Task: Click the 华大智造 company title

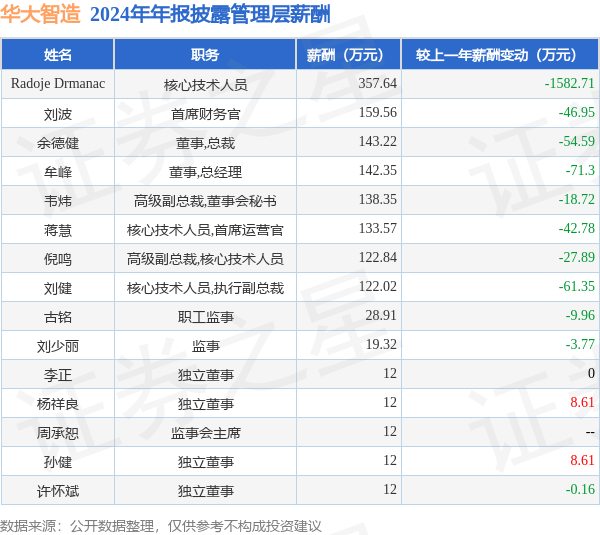Action: (40, 14)
